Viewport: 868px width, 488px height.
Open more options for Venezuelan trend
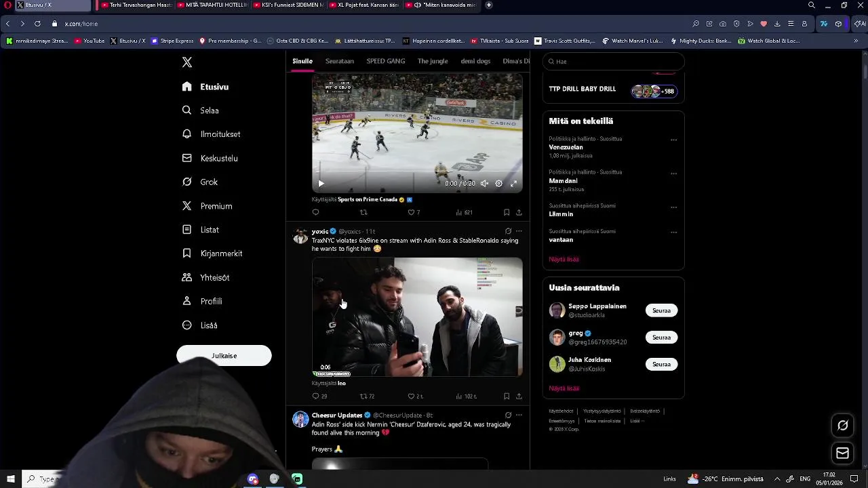pos(673,140)
